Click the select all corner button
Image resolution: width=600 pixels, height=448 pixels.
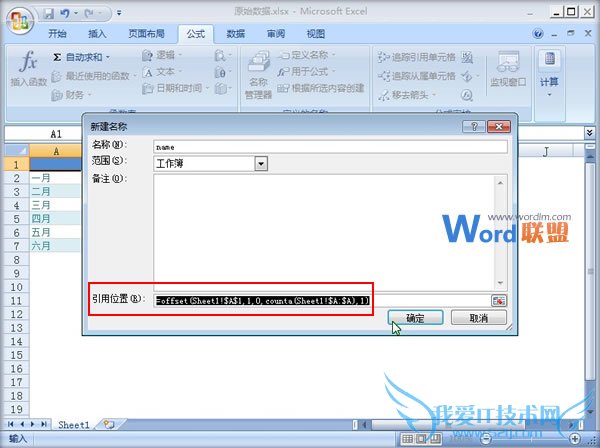pos(16,151)
